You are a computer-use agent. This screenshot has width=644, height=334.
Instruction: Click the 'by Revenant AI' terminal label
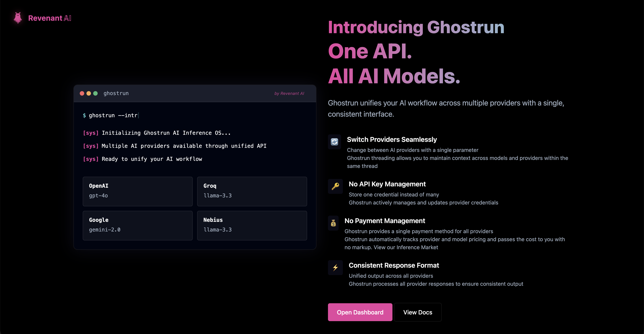289,93
